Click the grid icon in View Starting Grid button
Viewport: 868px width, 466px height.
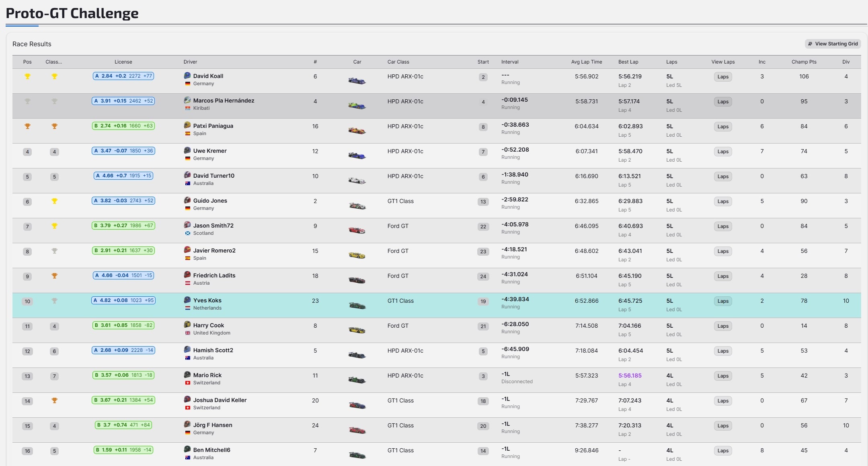(x=809, y=43)
